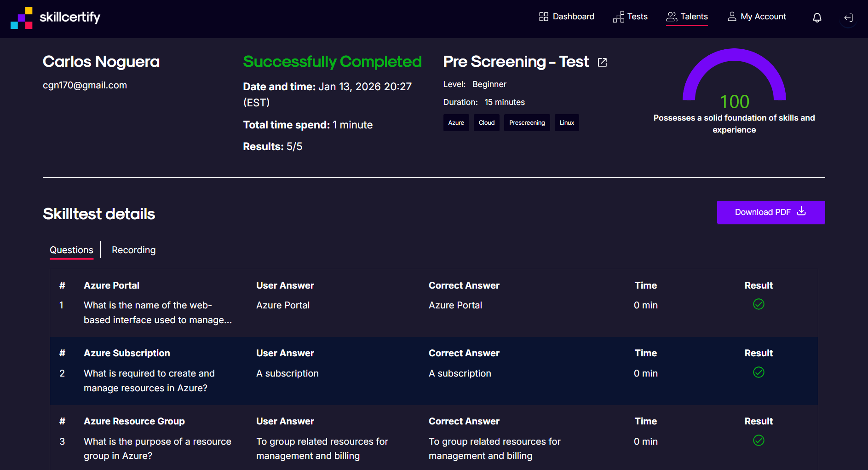Select Talents in the navigation bar
868x470 pixels.
pos(687,17)
